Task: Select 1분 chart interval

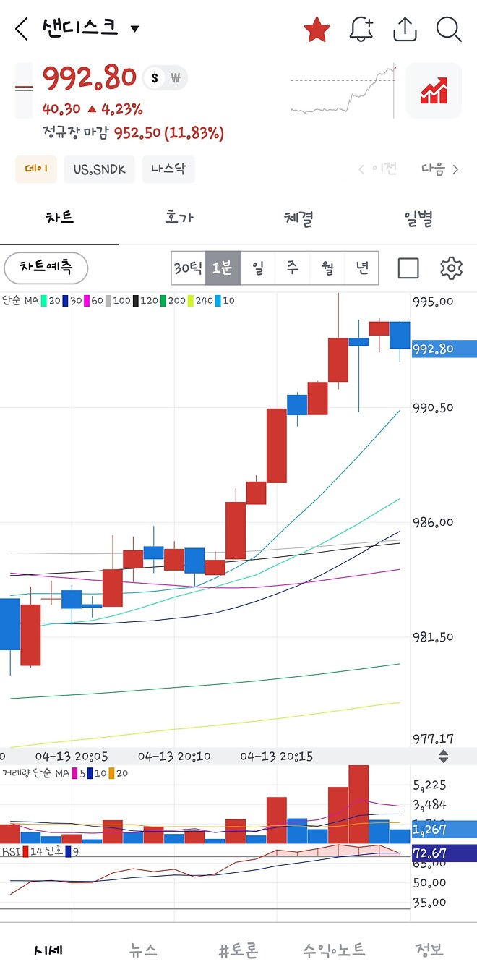Action: point(223,268)
